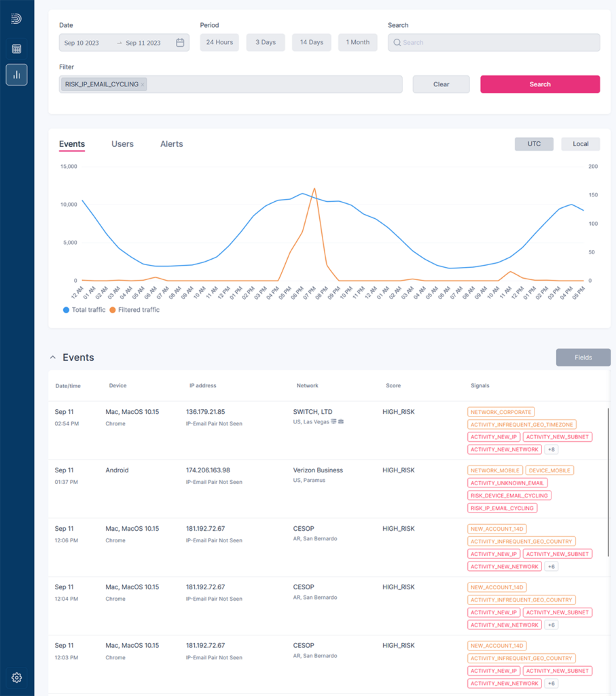
Task: Click the app logo in sidebar
Action: point(16,19)
